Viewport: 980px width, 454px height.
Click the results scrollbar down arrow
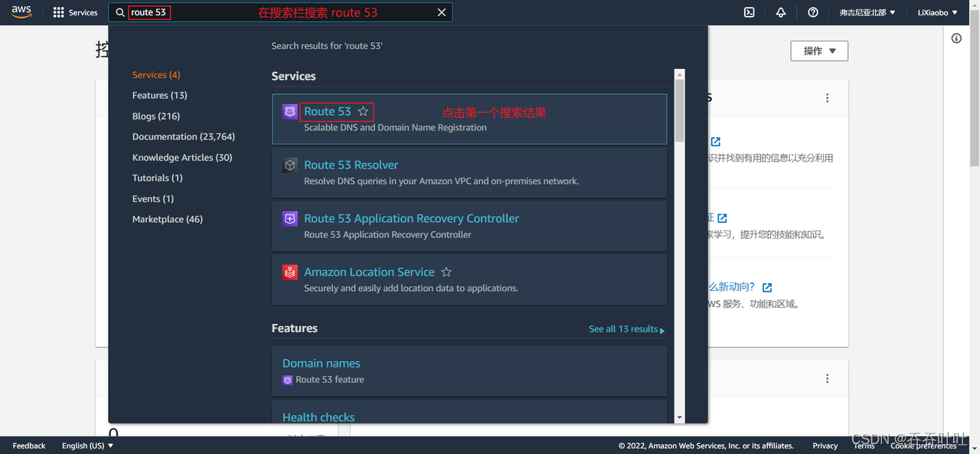coord(679,417)
